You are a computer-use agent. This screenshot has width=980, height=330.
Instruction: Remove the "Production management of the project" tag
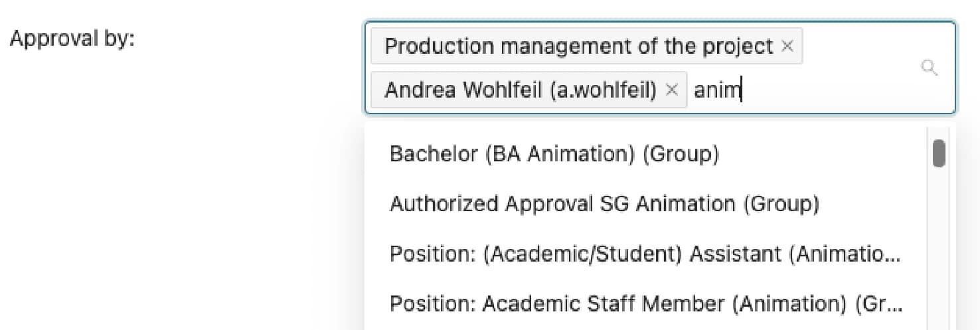tap(787, 46)
